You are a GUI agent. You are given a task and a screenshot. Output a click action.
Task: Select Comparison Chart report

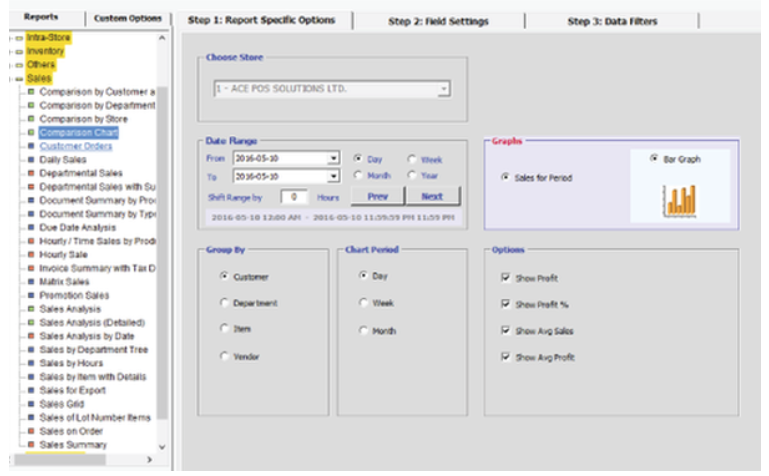(78, 133)
